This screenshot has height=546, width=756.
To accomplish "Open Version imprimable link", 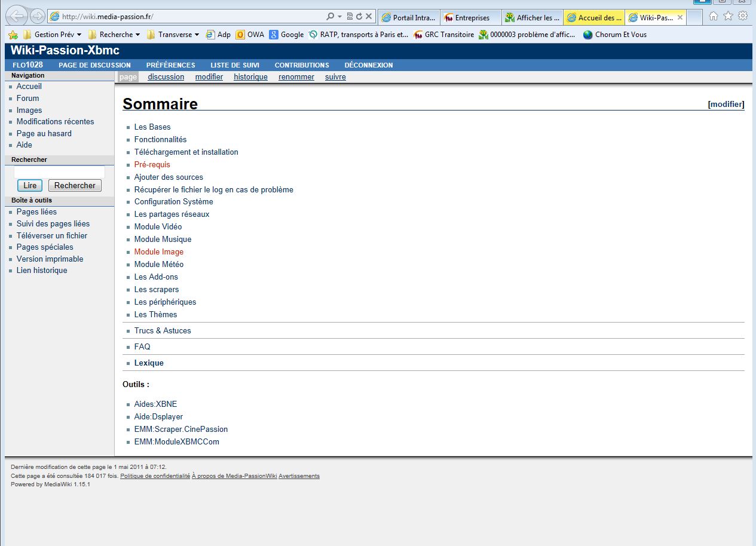I will click(50, 259).
